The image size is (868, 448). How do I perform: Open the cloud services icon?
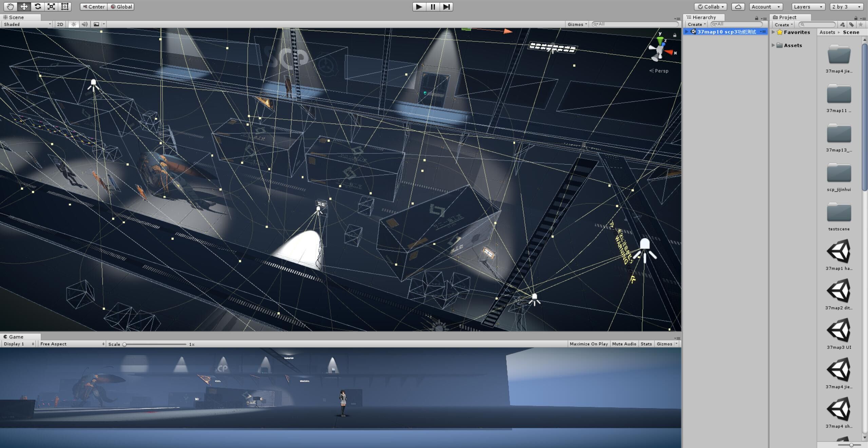(738, 7)
